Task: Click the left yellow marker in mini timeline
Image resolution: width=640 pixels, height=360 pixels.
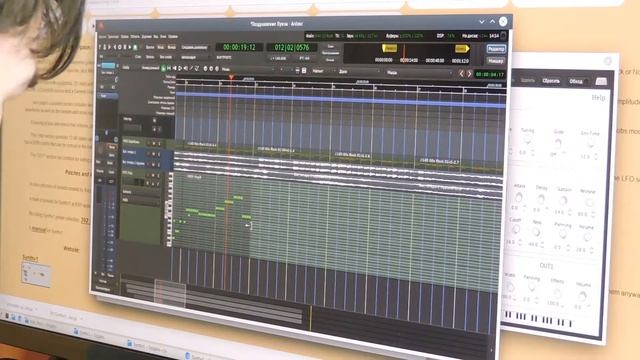Action: pyautogui.click(x=389, y=49)
